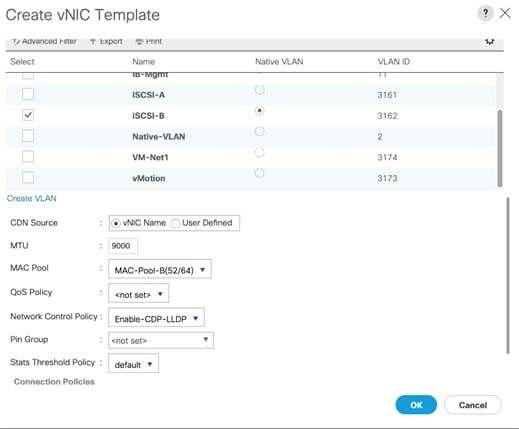Open the Network Control Policy dropdown
This screenshot has height=429, width=519.
(x=156, y=318)
